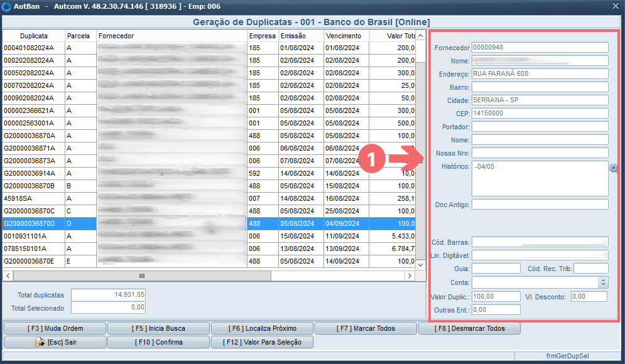625x364 pixels.
Task: Click the [F3] Muda Ordem button
Action: [x=55, y=329]
